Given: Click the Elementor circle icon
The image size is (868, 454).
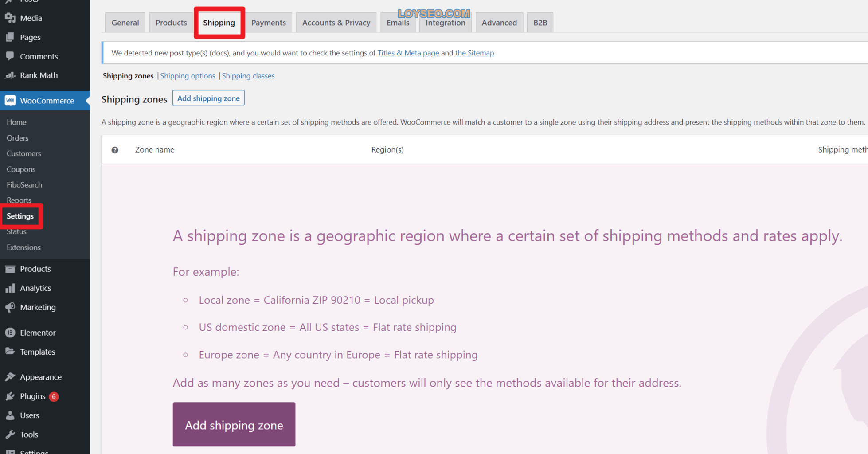Looking at the screenshot, I should pos(10,332).
